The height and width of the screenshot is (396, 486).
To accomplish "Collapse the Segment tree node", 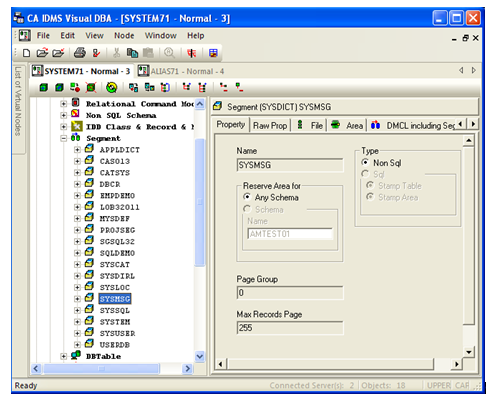I will (x=63, y=138).
